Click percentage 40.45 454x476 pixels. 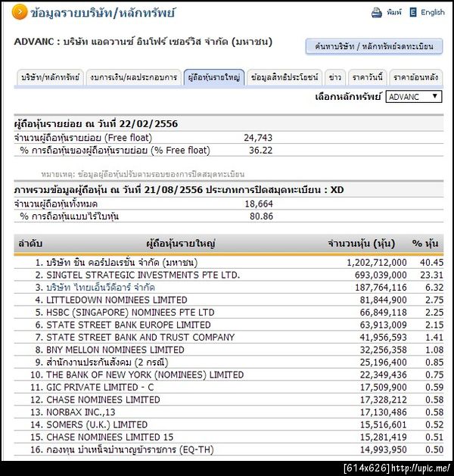(x=431, y=263)
